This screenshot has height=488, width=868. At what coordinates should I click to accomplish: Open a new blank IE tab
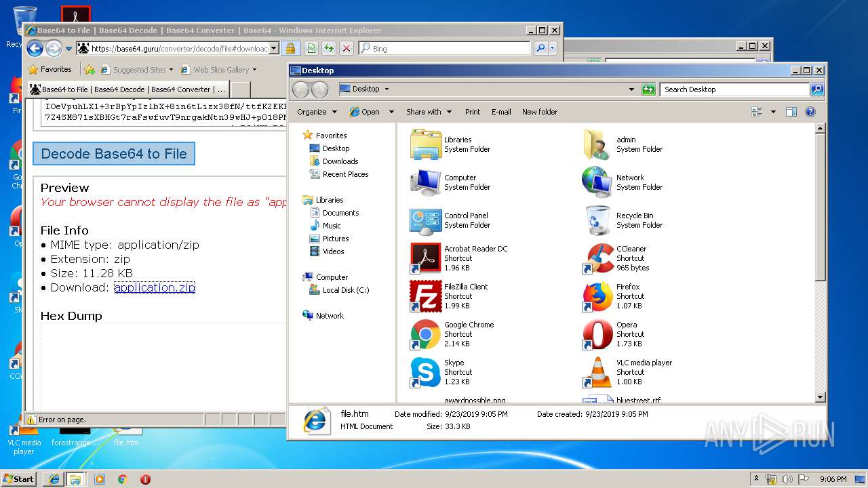tap(240, 89)
